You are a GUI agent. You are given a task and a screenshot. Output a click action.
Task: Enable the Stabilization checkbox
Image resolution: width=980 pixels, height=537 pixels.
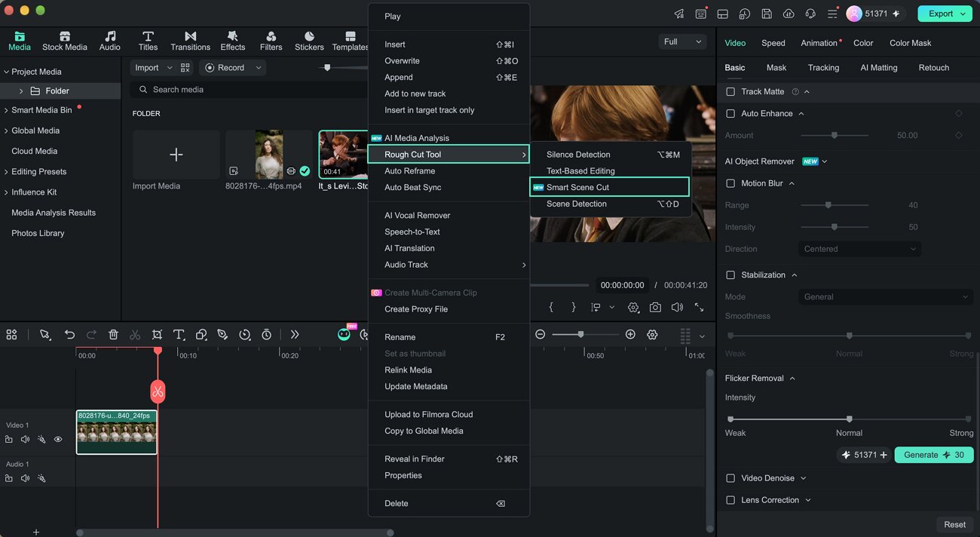730,275
